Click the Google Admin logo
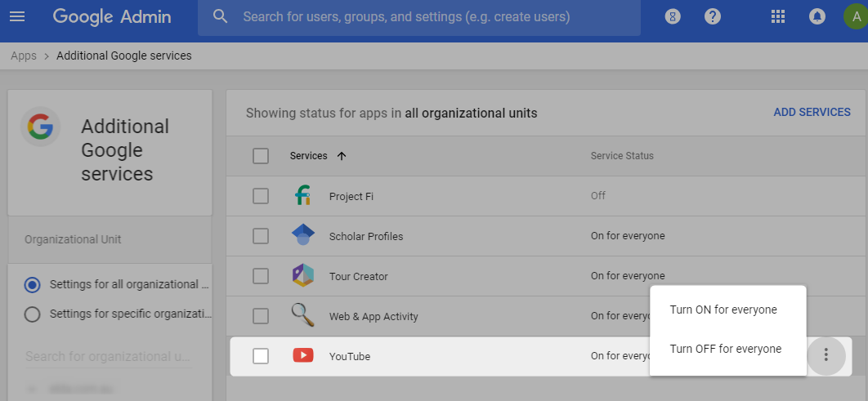This screenshot has height=401, width=868. coord(112,17)
